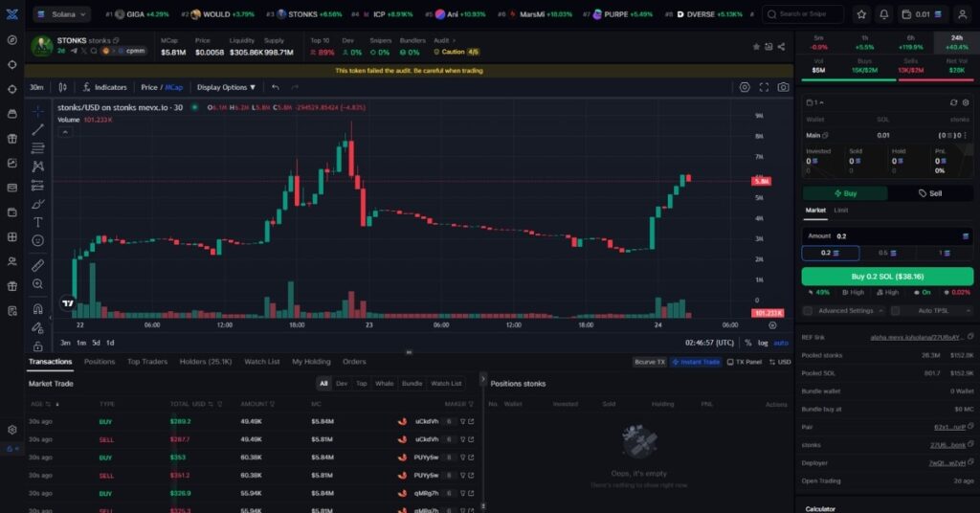Open the Indicators menu
Image resolution: width=980 pixels, height=513 pixels.
coord(104,87)
